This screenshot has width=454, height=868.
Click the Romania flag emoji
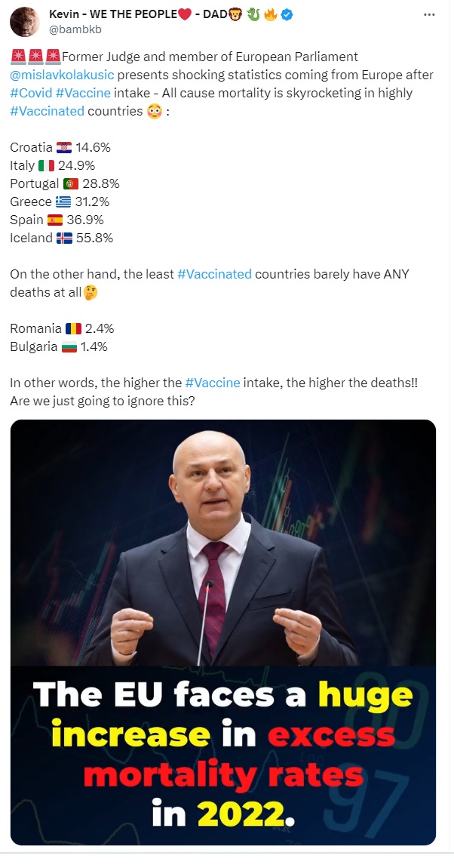point(73,328)
